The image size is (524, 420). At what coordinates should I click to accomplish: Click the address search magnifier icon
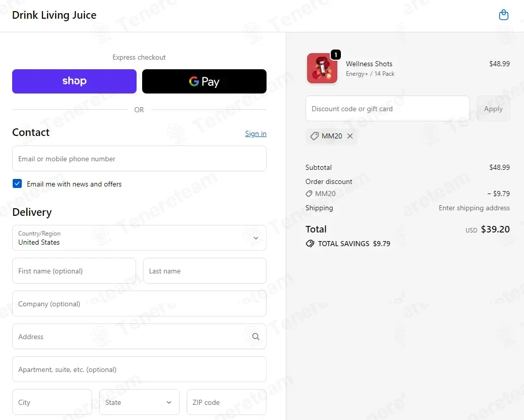255,337
